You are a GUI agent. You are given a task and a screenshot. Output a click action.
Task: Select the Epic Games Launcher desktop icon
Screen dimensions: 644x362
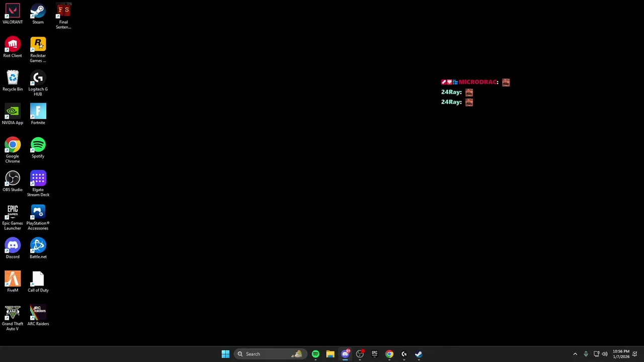pos(13,218)
